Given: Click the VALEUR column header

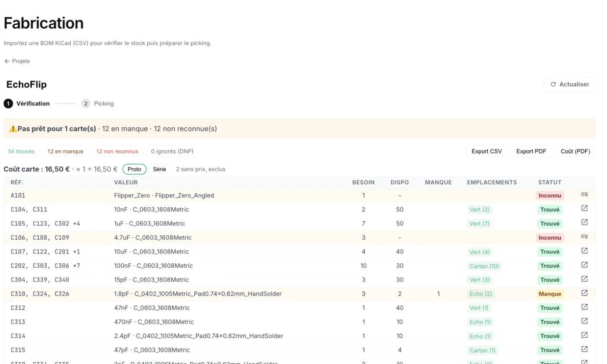Looking at the screenshot, I should pos(126,182).
